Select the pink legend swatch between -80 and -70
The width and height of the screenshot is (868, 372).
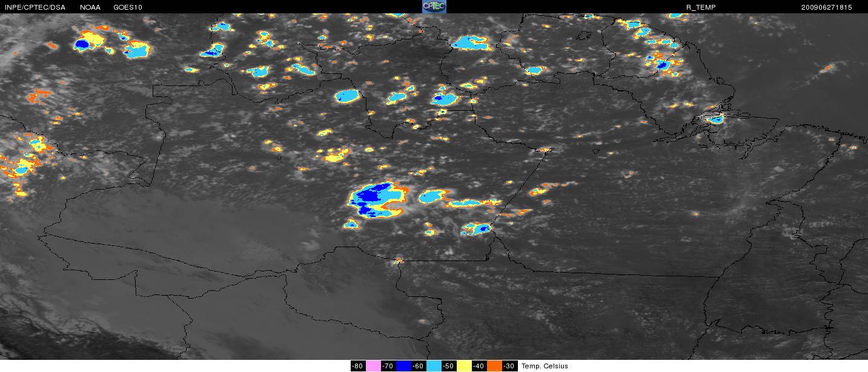(373, 366)
